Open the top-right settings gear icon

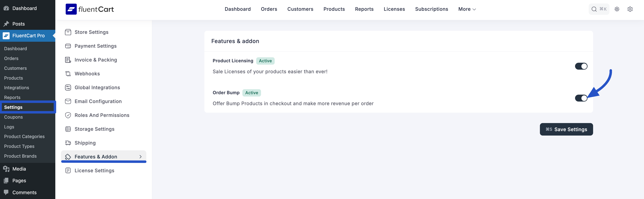630,9
